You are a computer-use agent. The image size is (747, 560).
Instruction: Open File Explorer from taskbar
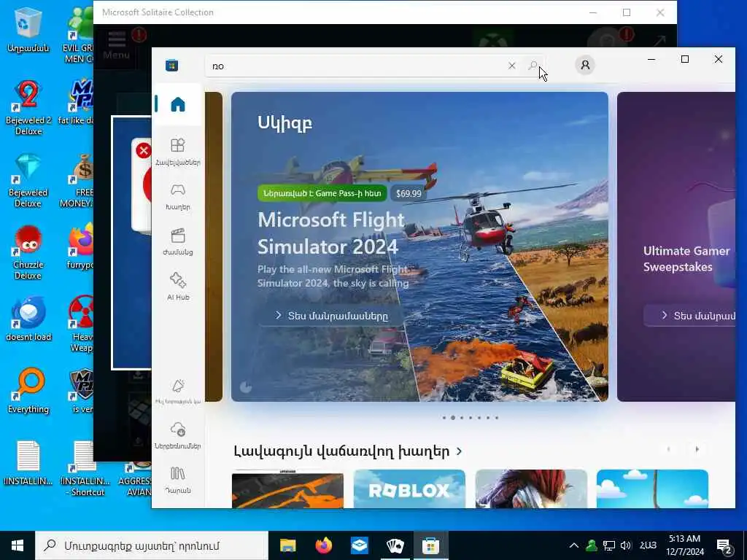click(x=287, y=545)
